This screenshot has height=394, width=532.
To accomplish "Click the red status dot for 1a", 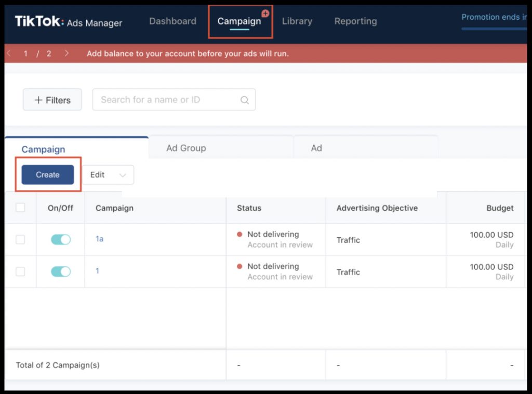I will (240, 234).
